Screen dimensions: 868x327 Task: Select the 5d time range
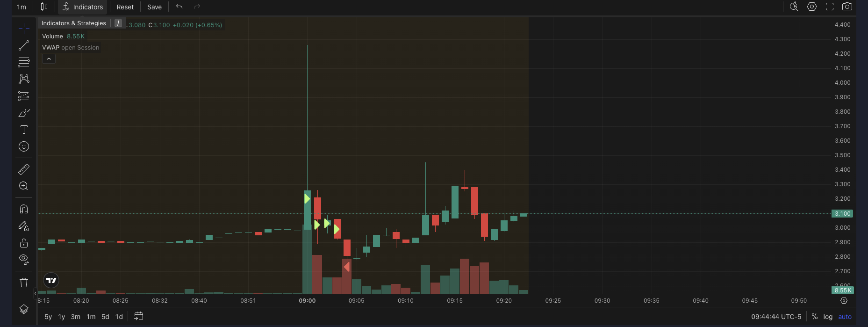tap(105, 317)
